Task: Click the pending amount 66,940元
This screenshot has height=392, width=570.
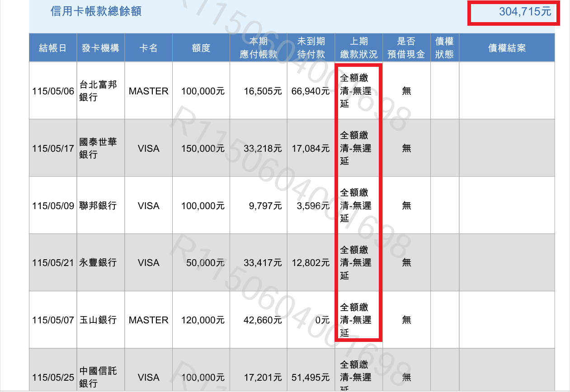Action: point(311,91)
